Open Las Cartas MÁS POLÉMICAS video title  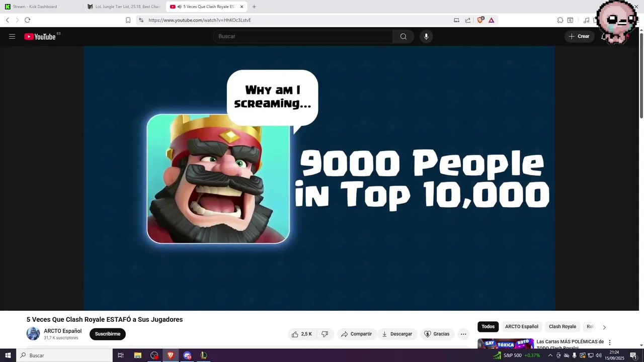[x=570, y=344]
